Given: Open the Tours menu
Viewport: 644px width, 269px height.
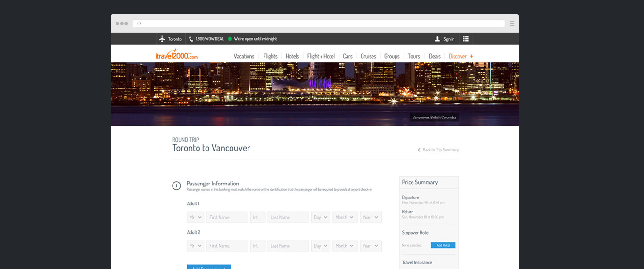Looking at the screenshot, I should coord(413,56).
